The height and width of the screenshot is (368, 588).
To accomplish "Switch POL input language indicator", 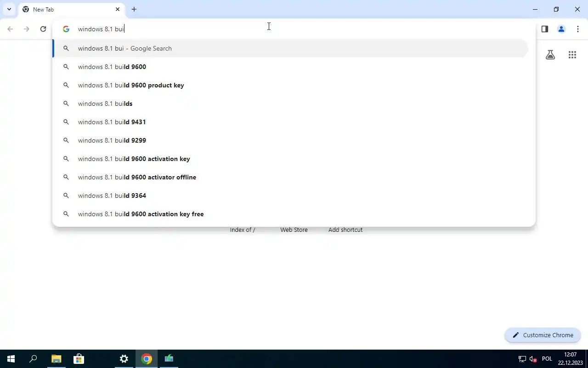I will click(x=547, y=359).
